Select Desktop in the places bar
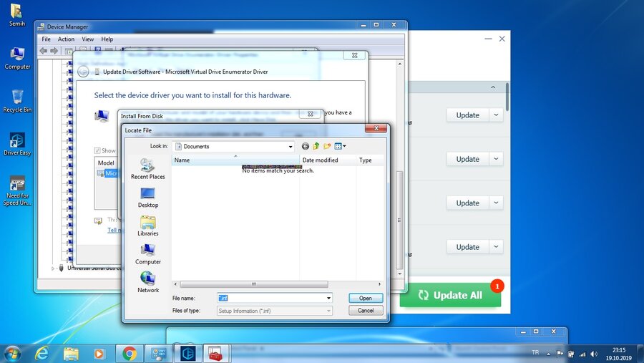This screenshot has width=644, height=363. pyautogui.click(x=148, y=198)
